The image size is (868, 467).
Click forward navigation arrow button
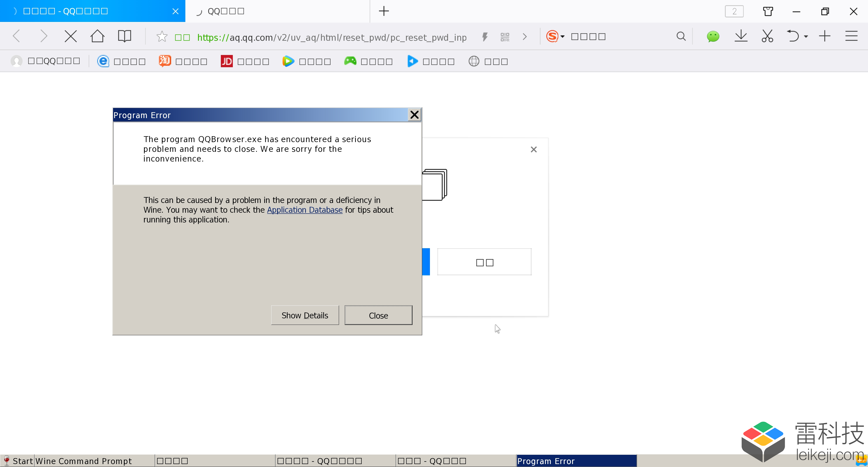pyautogui.click(x=43, y=36)
